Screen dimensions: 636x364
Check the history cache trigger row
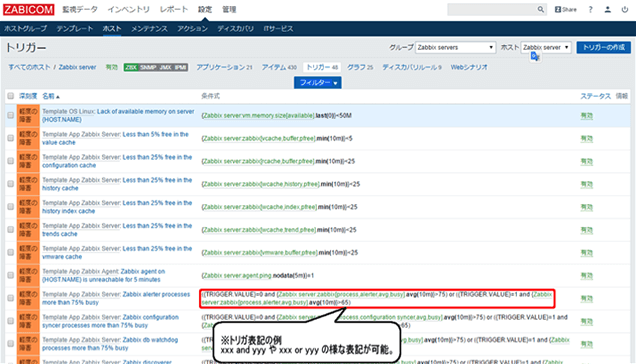tap(11, 184)
